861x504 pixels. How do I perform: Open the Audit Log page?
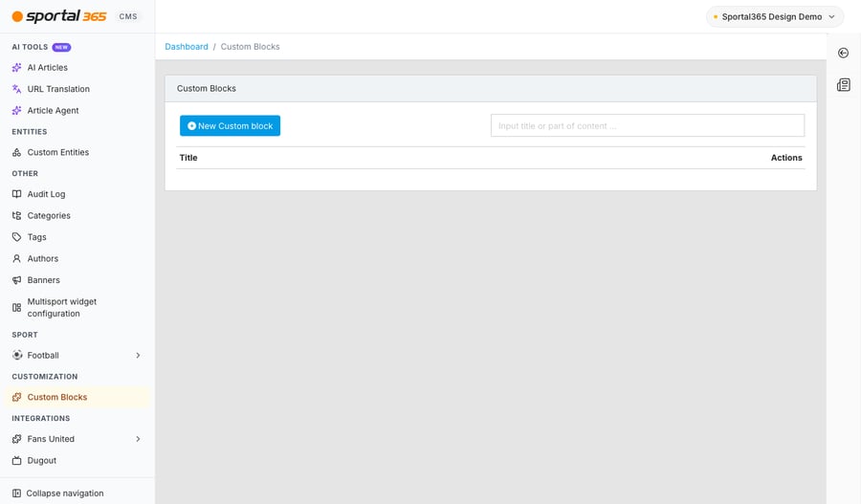(77, 194)
